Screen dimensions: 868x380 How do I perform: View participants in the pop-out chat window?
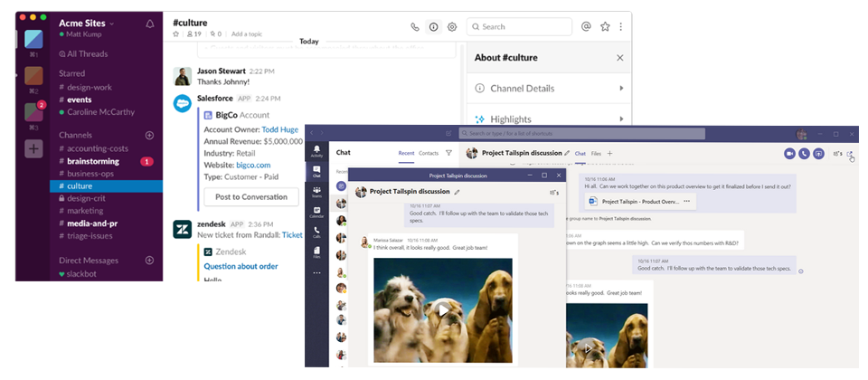(x=553, y=192)
